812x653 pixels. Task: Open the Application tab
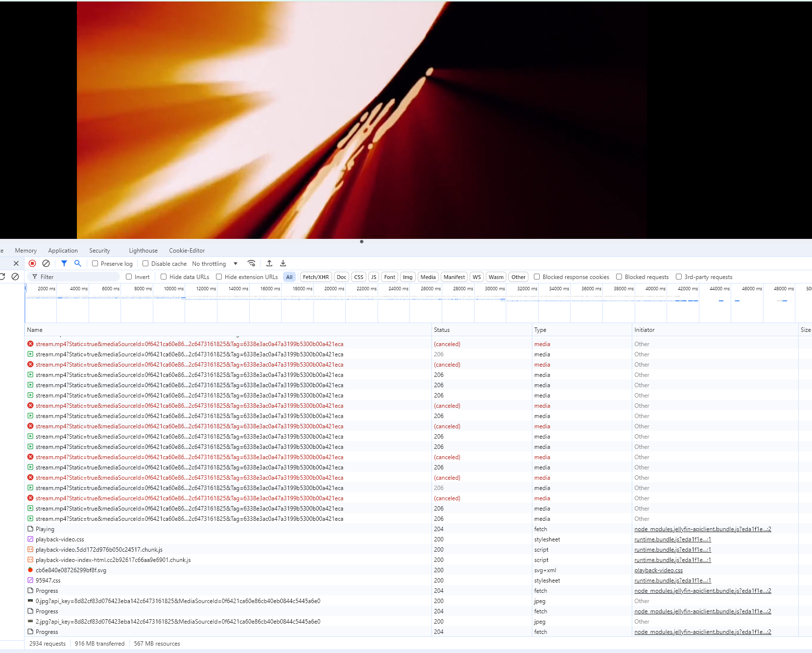tap(63, 251)
